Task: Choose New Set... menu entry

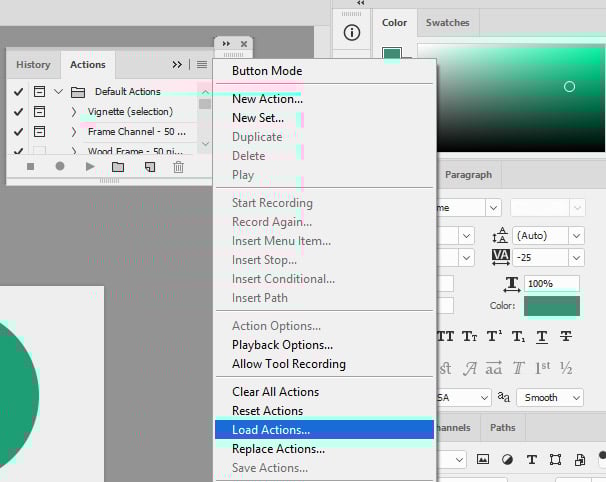Action: coord(258,118)
